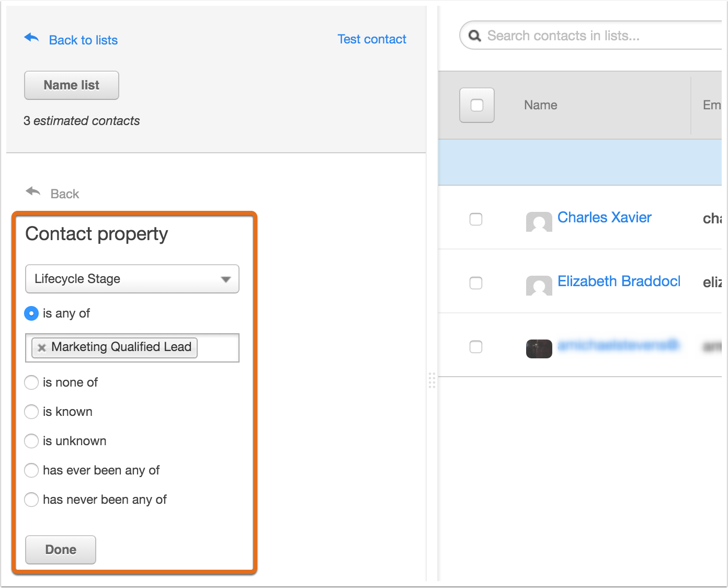Viewport: 728px width, 588px height.
Task: Click the Name list button
Action: click(72, 85)
